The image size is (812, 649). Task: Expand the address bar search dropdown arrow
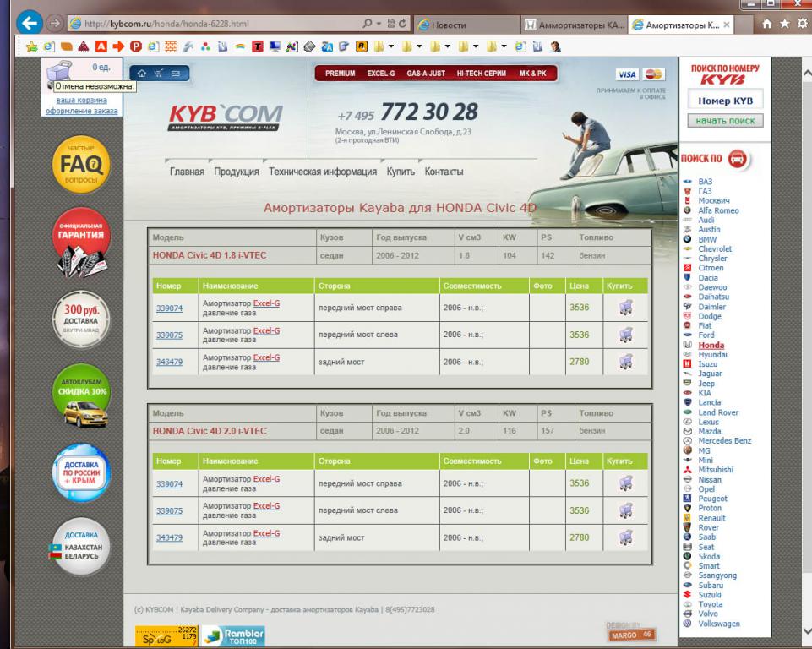click(379, 24)
